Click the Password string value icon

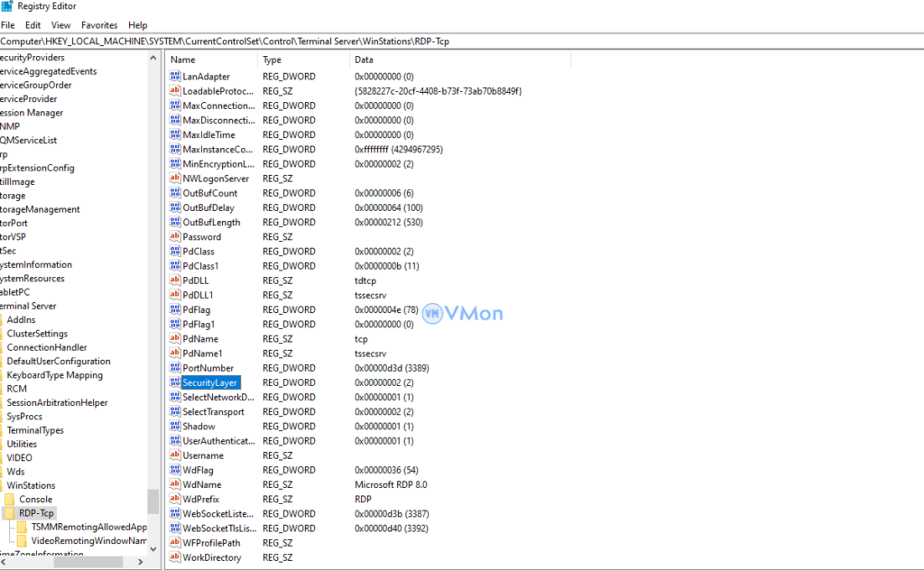click(174, 236)
